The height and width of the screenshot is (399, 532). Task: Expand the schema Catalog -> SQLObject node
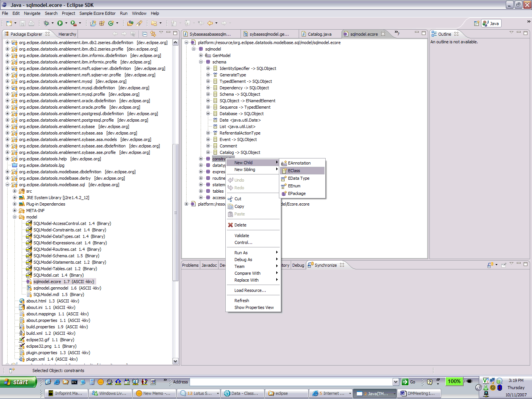(208, 152)
